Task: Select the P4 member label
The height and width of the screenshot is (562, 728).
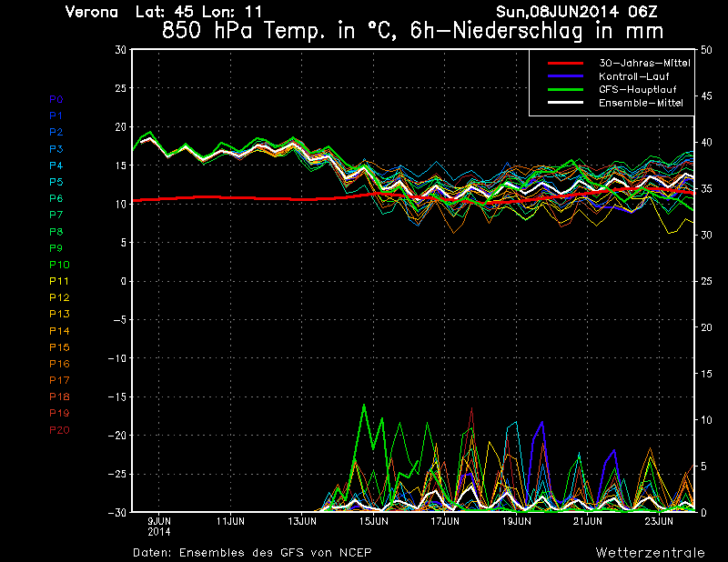Action: coord(56,166)
